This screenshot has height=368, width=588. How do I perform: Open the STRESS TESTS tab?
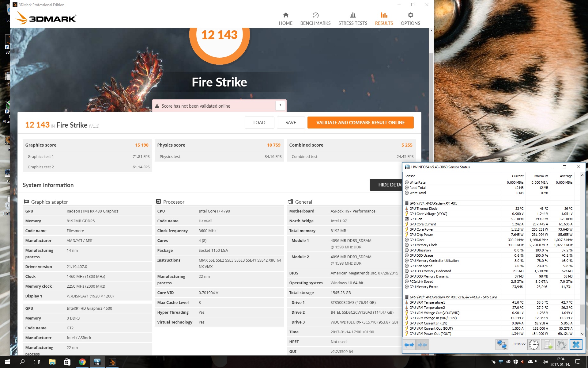click(352, 19)
